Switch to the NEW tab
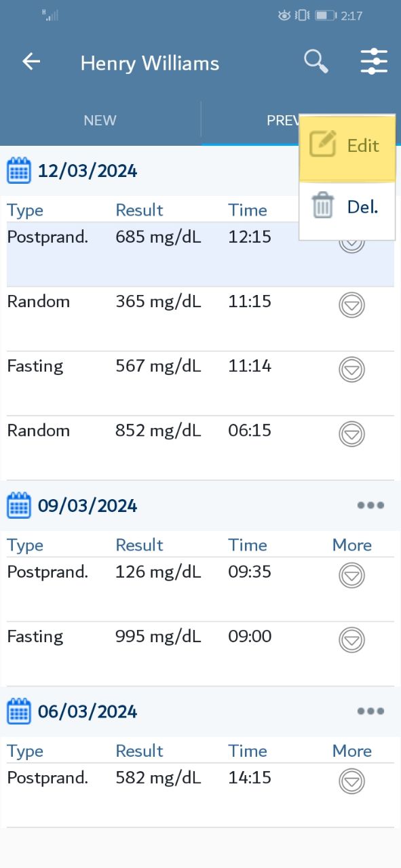The image size is (401, 868). (100, 121)
